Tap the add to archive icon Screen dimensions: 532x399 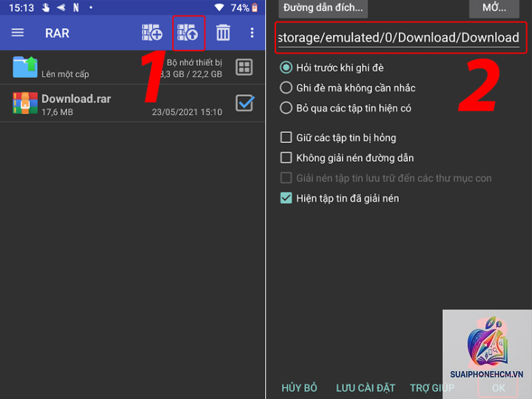coord(152,33)
